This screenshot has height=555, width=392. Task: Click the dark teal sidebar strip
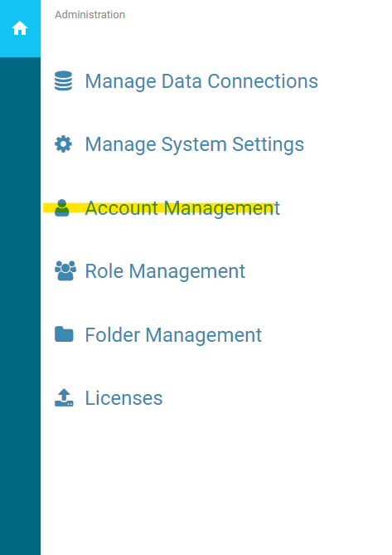(x=20, y=306)
